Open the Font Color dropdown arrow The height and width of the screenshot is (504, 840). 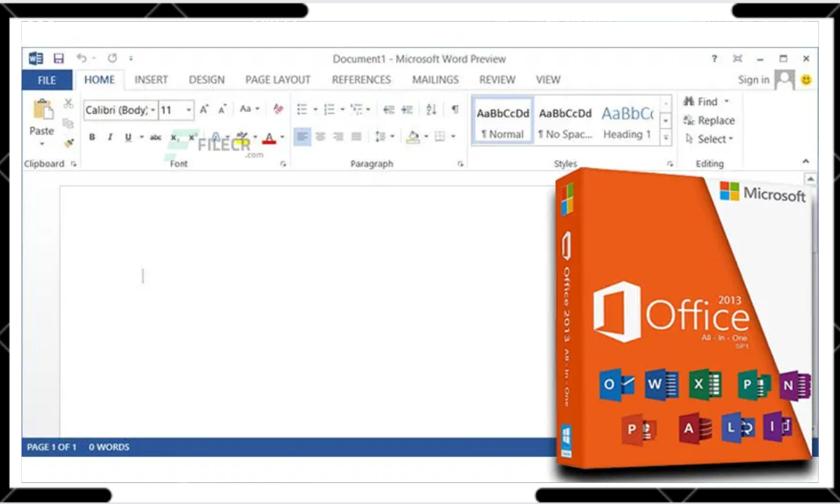282,137
